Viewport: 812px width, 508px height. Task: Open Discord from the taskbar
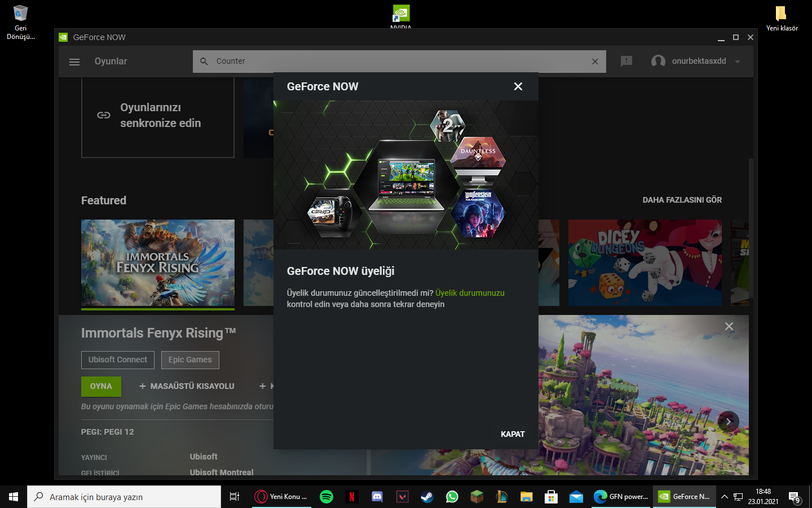(x=377, y=497)
